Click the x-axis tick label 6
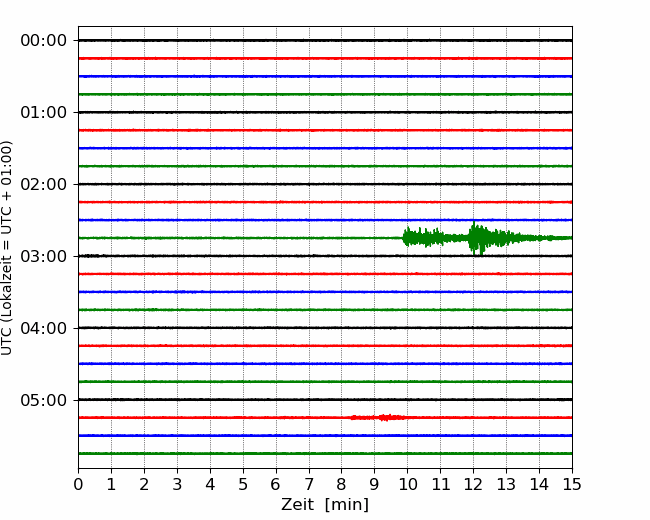Screen dimensions: 650x520 point(276,484)
